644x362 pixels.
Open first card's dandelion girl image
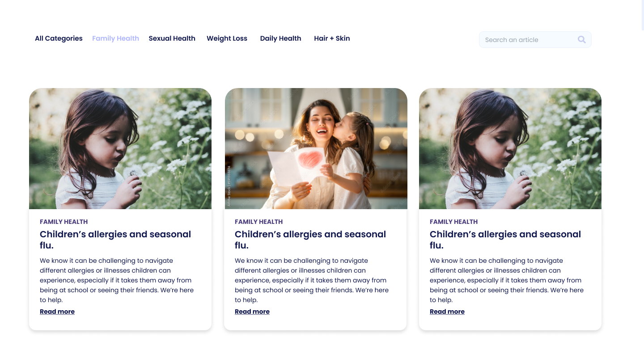120,148
